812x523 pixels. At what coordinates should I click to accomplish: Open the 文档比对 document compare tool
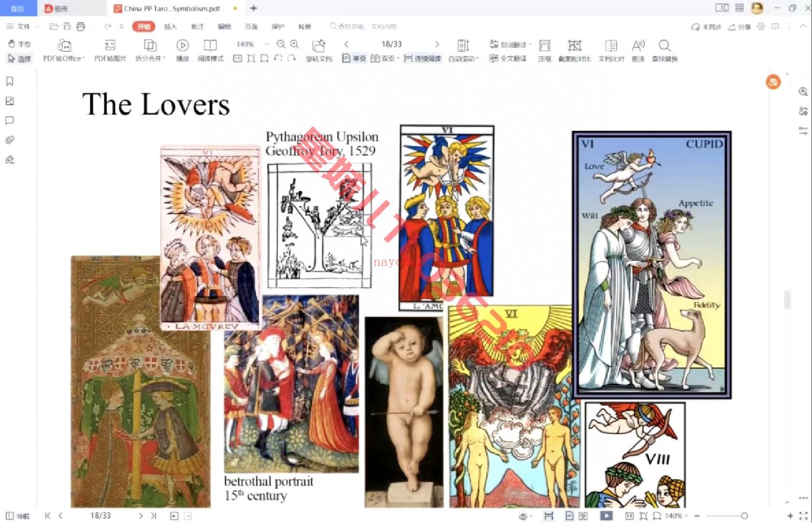pyautogui.click(x=611, y=51)
